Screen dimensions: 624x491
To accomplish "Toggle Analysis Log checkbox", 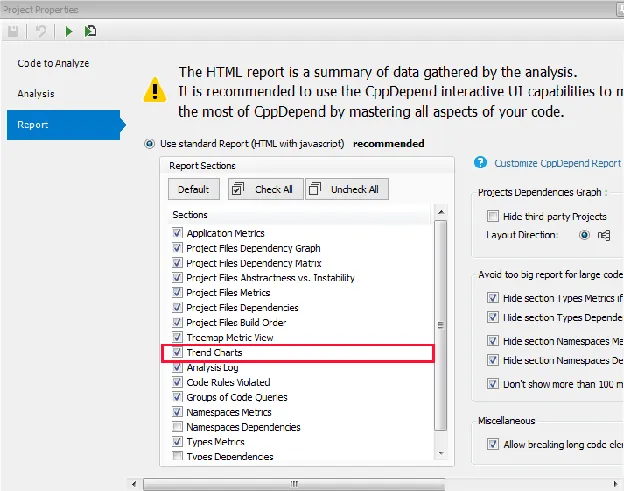I will tap(177, 367).
